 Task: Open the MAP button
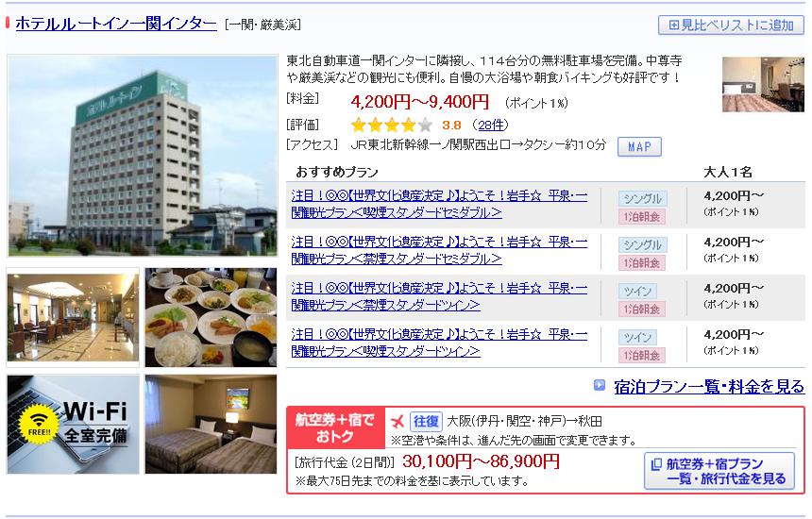(639, 146)
